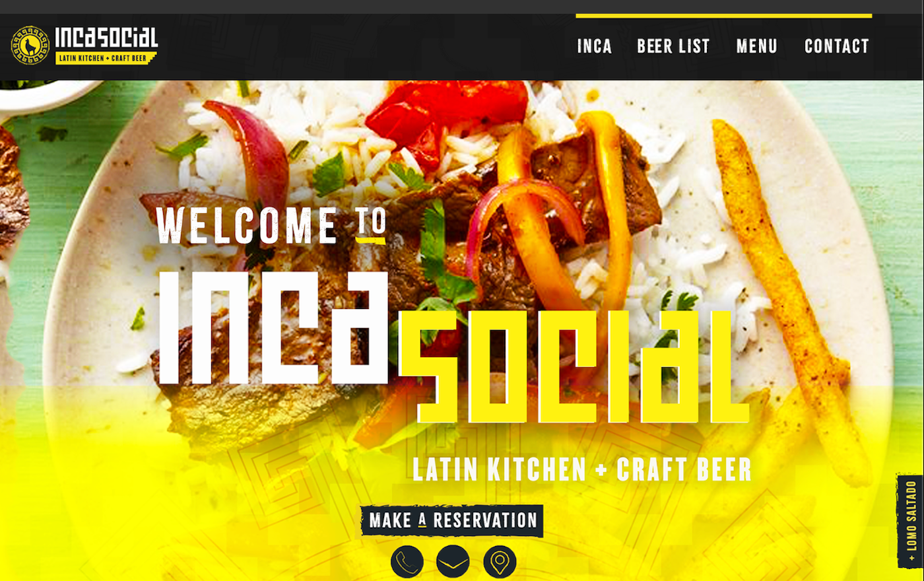Open the INCA navigation item
The height and width of the screenshot is (581, 924).
pyautogui.click(x=595, y=46)
